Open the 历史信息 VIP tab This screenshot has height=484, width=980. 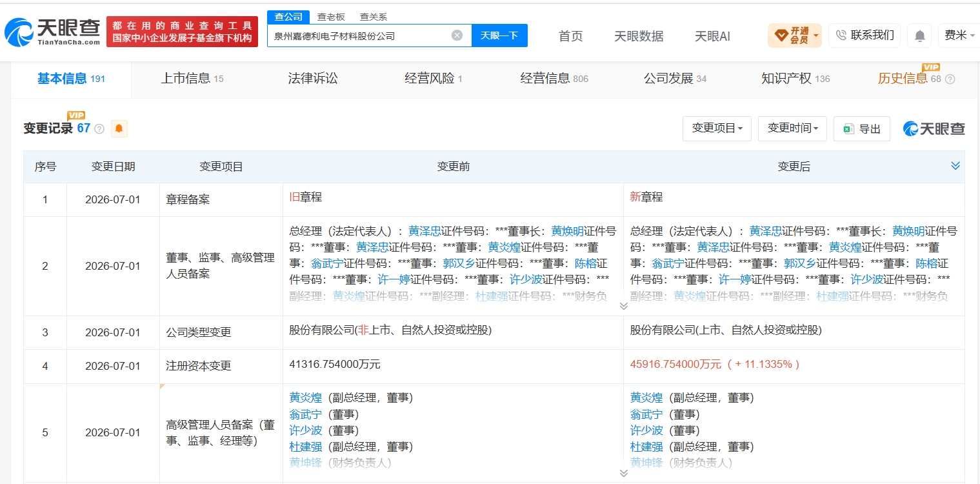tap(909, 79)
